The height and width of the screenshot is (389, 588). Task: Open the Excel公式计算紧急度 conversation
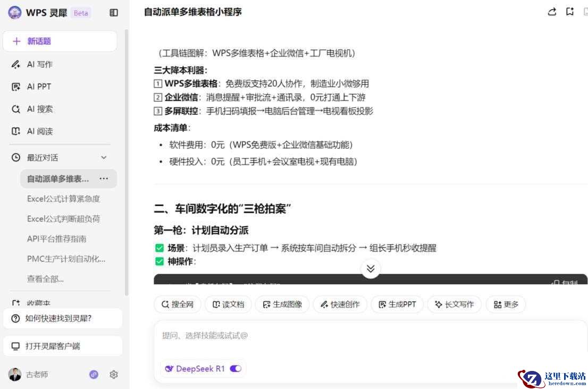click(63, 199)
